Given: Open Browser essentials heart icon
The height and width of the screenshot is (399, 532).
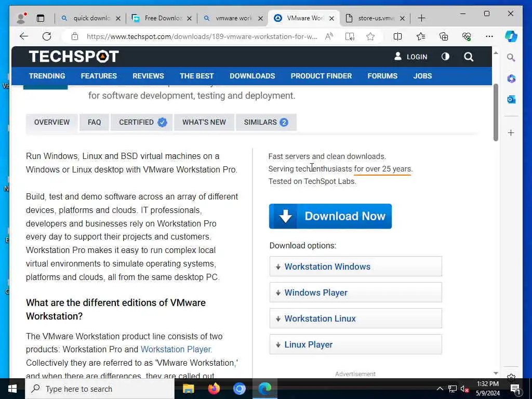Looking at the screenshot, I should coord(467,36).
